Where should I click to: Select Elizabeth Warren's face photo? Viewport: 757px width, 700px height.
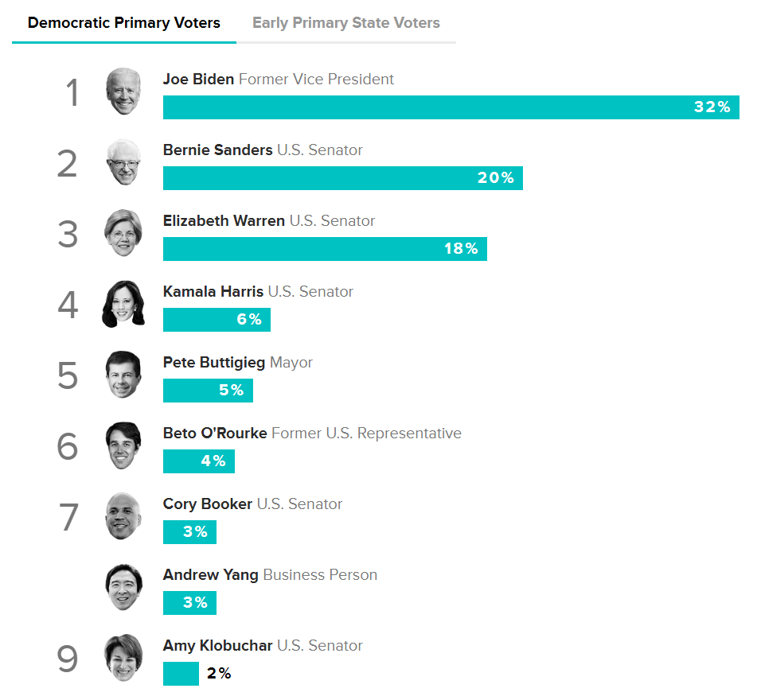click(123, 233)
